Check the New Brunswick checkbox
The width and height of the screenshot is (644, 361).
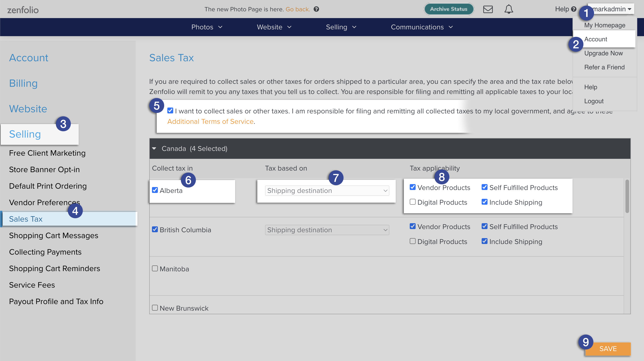click(x=155, y=308)
